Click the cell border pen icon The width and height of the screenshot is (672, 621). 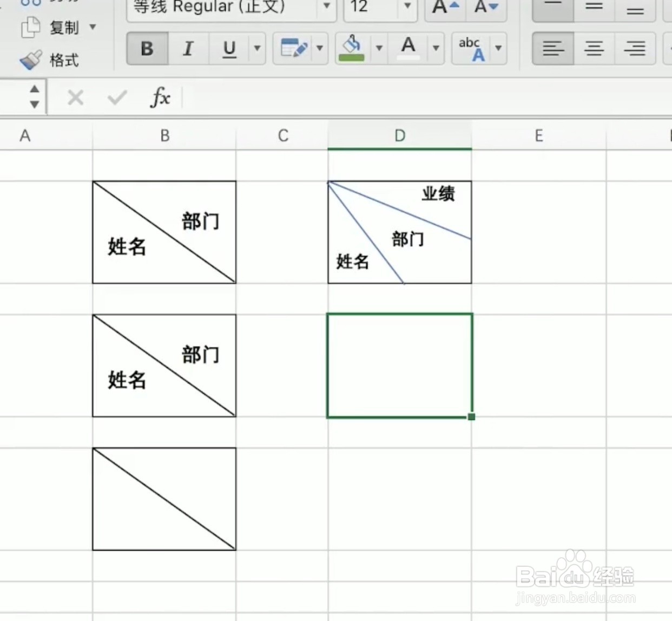click(294, 48)
